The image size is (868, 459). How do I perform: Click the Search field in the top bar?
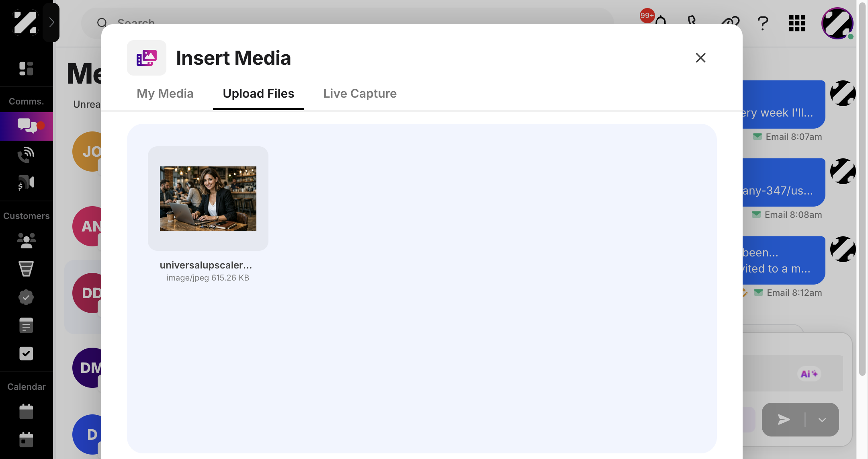[348, 23]
